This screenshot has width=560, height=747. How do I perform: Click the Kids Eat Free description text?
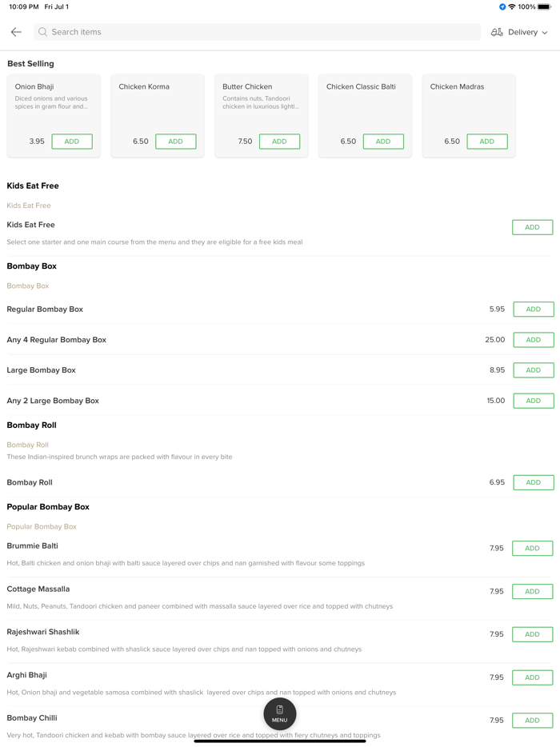point(154,242)
